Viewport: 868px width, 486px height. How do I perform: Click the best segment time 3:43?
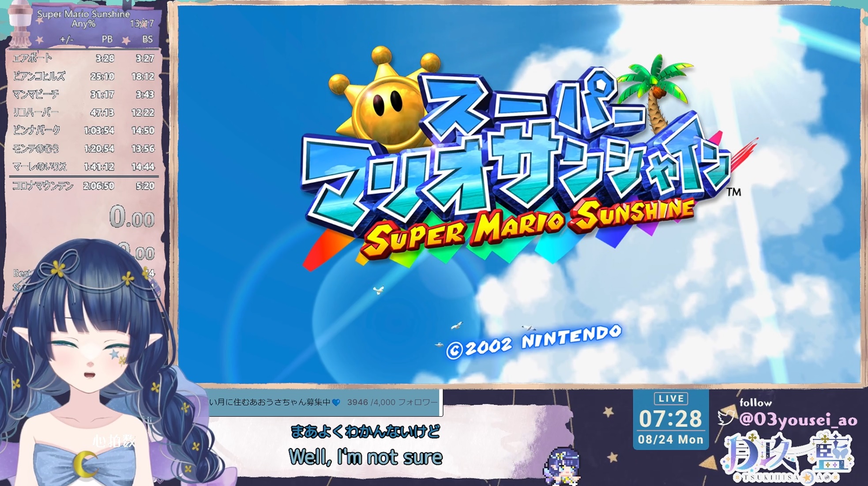point(145,94)
